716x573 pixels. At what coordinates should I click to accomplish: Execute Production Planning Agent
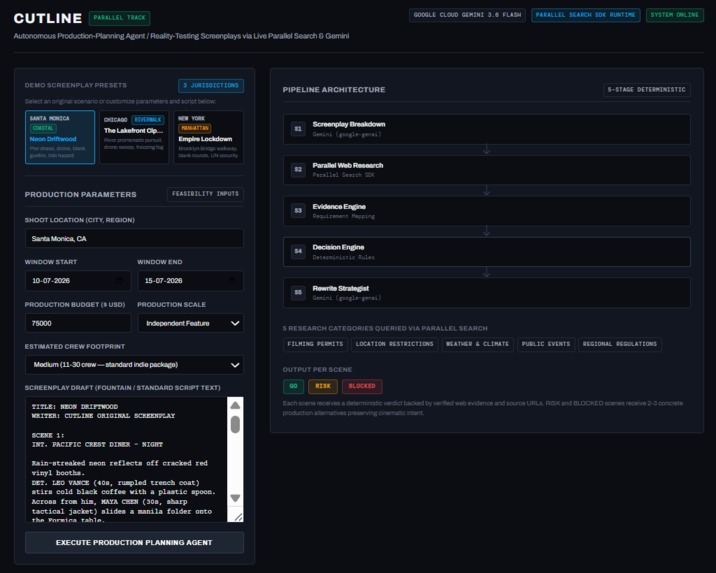click(134, 542)
